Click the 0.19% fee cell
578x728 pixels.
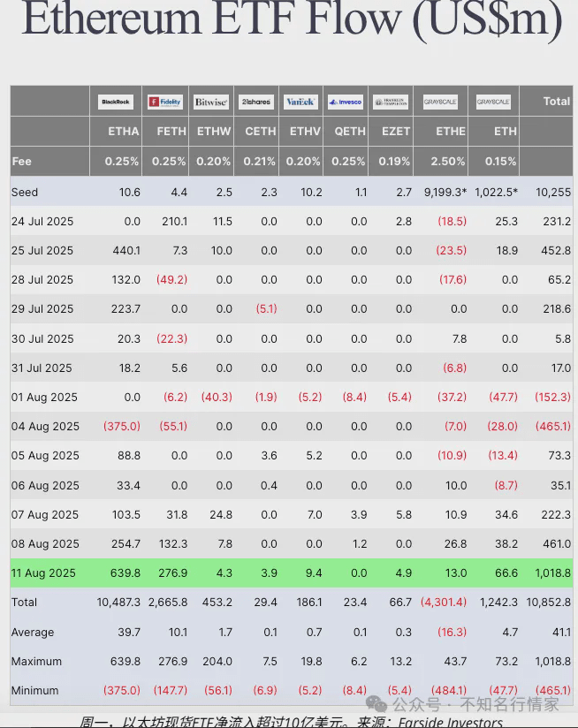(x=394, y=161)
